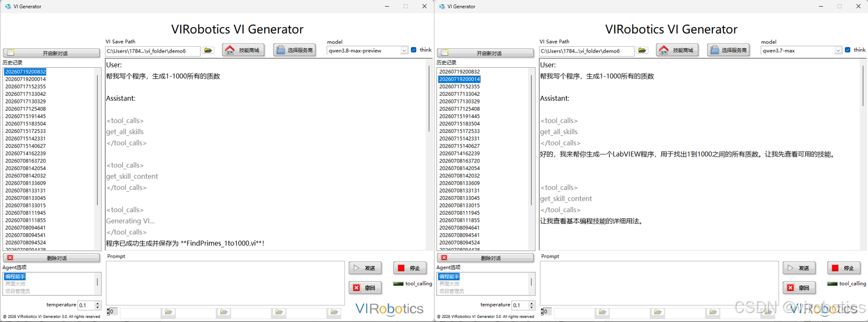This screenshot has width=868, height=322.
Task: Select 界面大师 agent in right window
Action: [449, 284]
